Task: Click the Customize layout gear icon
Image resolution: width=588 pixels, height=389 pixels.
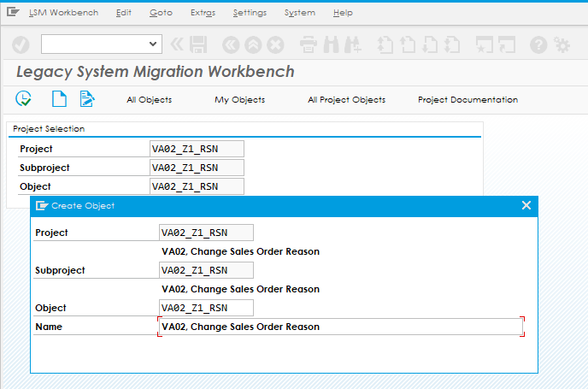Action: coord(562,44)
